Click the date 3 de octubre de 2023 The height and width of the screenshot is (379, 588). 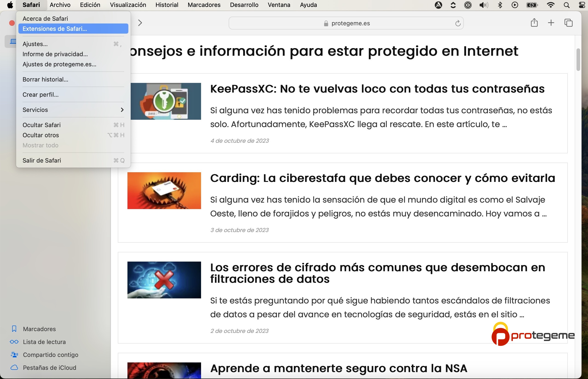239,230
